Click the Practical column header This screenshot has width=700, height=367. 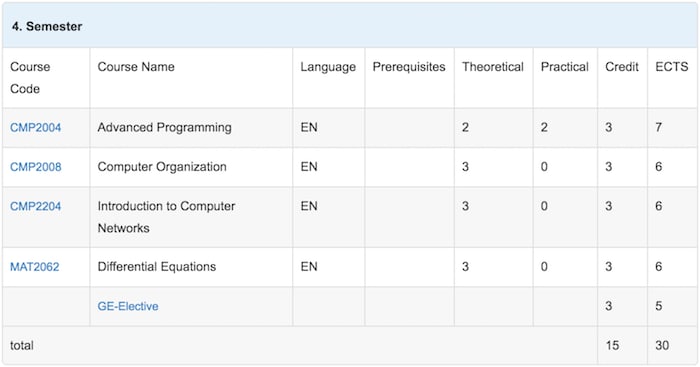564,67
